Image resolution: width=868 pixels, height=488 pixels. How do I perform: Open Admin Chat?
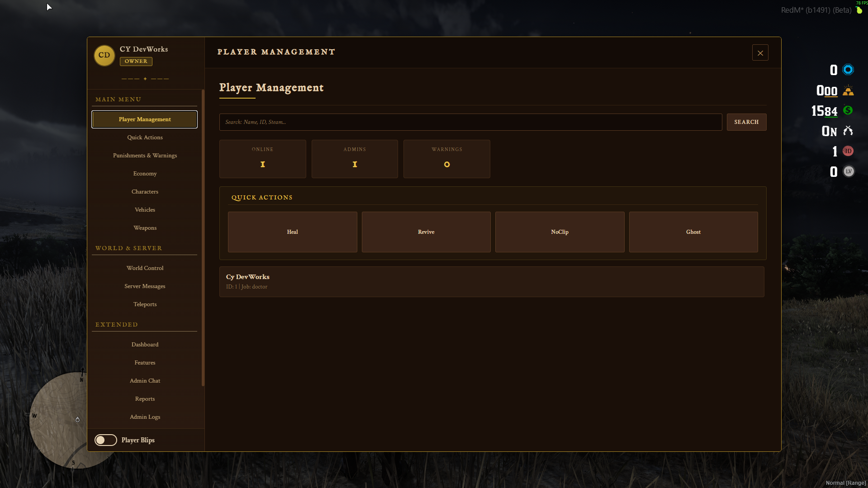click(x=145, y=381)
